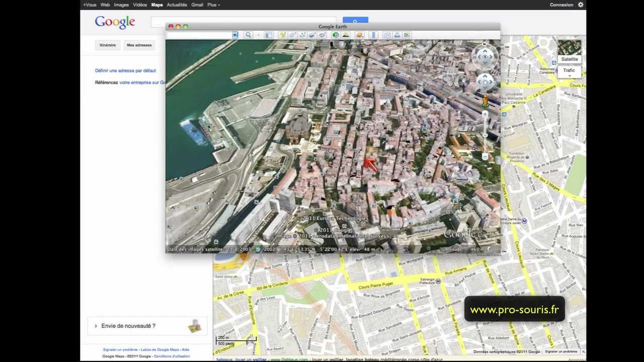Image resolution: width=644 pixels, height=362 pixels.
Task: Open Actualités in the Google top bar
Action: click(177, 5)
